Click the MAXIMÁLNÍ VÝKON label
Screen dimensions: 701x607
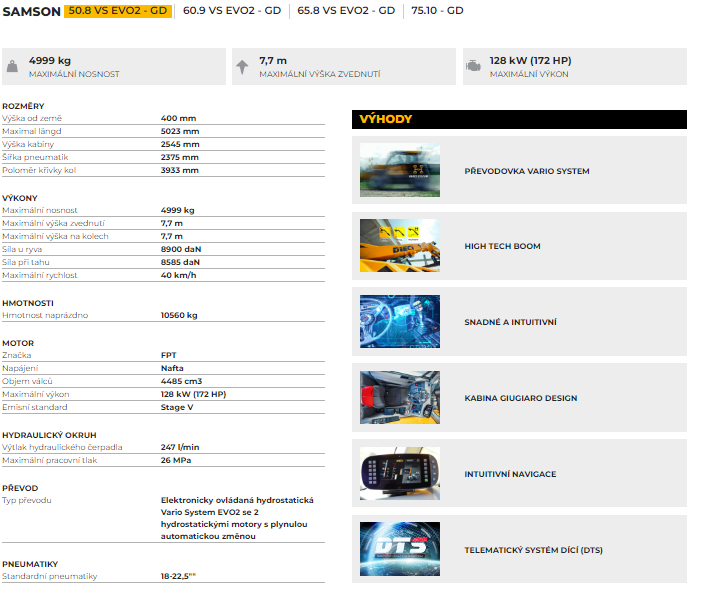click(529, 74)
